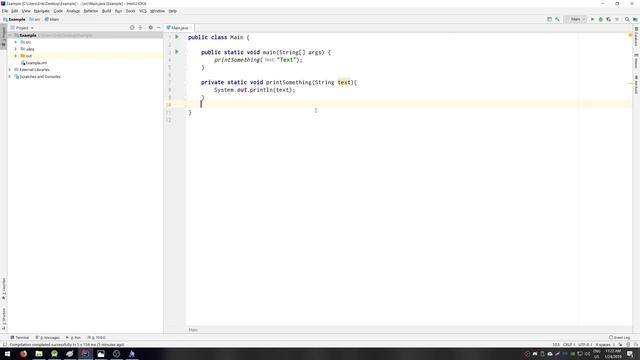
Task: Open the Code menu
Action: click(x=58, y=11)
